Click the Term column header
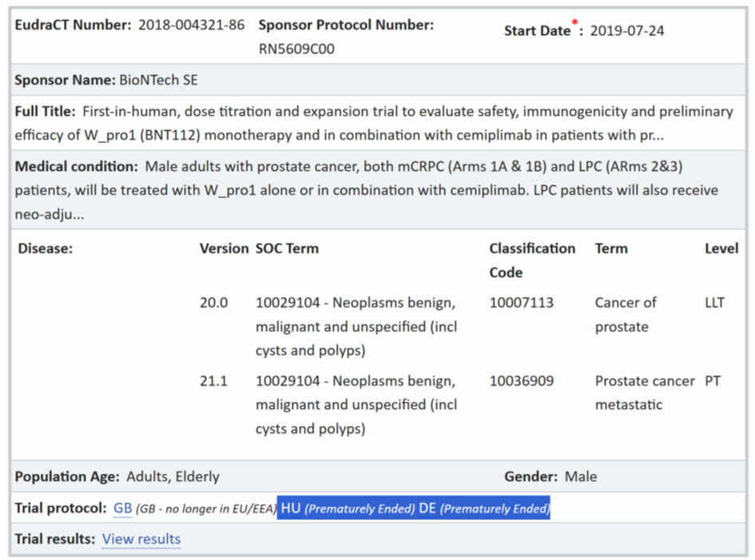This screenshot has width=755, height=560. [611, 248]
